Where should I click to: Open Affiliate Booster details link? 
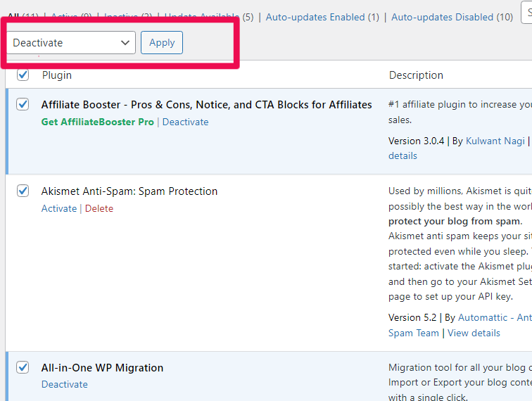coord(403,155)
